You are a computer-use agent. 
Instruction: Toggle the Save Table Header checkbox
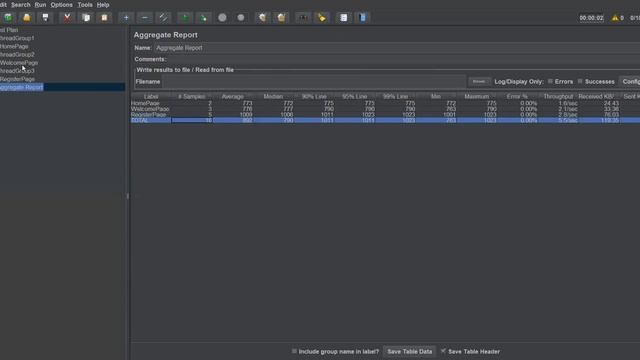click(443, 351)
